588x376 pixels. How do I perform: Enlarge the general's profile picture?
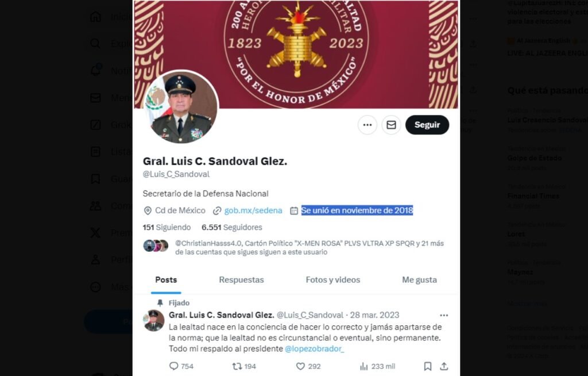[181, 107]
